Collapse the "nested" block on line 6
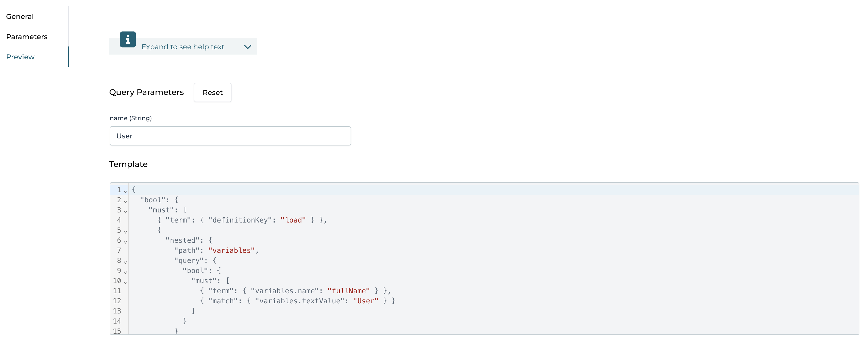Screen dimensions: 868x343 (x=125, y=242)
